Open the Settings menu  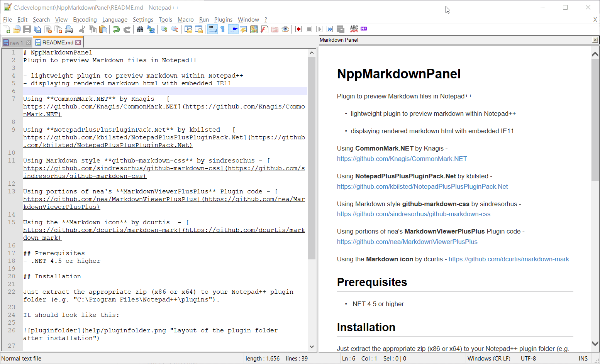click(x=143, y=20)
